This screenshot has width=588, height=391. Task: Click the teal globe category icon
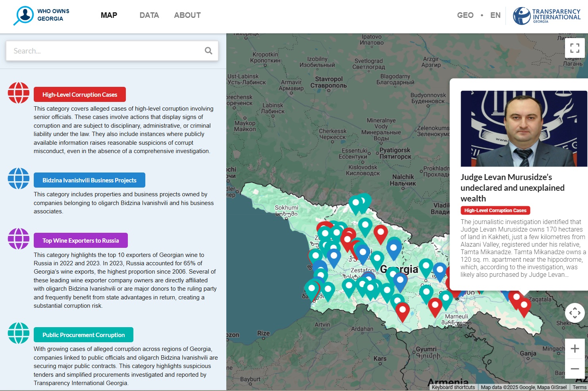tap(19, 333)
